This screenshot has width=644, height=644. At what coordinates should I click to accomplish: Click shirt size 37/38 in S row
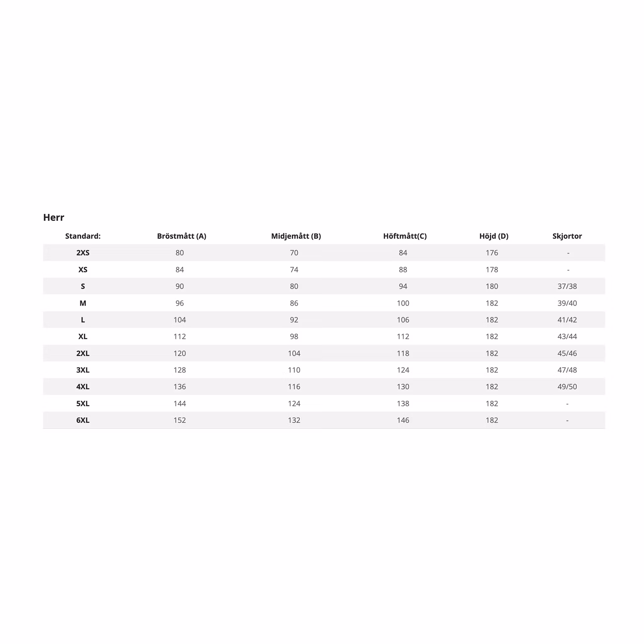click(x=567, y=286)
